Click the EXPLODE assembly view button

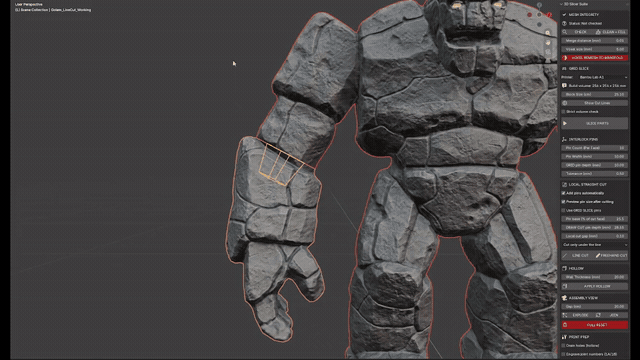[577, 315]
